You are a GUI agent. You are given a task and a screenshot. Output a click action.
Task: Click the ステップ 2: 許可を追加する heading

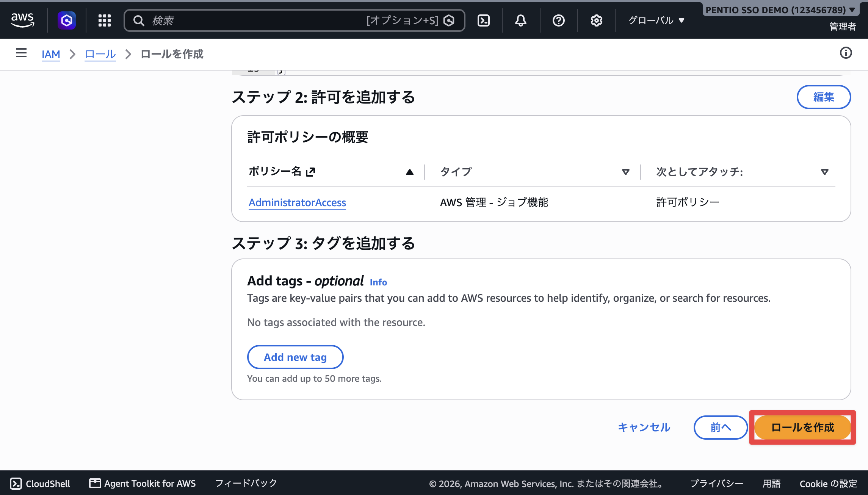click(x=323, y=97)
